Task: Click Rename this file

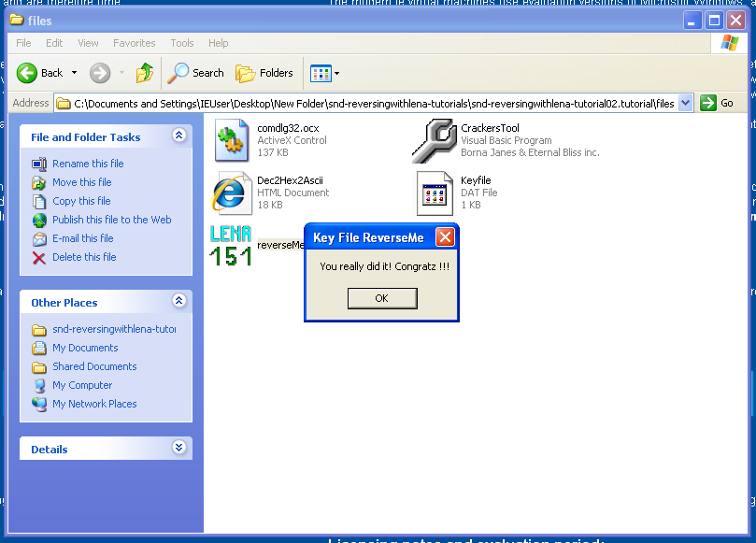Action: point(88,164)
